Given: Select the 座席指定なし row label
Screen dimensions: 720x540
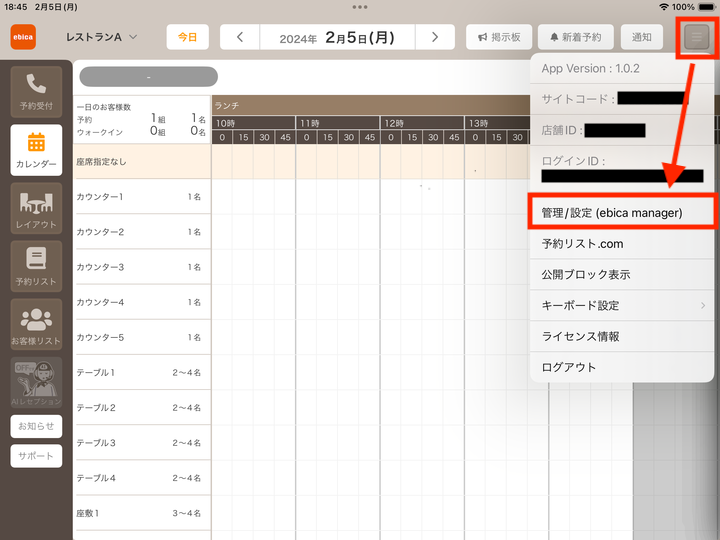Looking at the screenshot, I should pos(101,162).
